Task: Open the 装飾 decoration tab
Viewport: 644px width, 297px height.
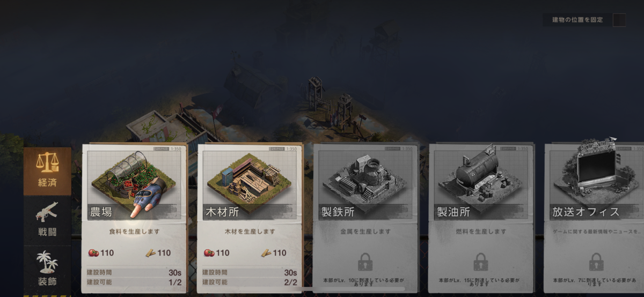Action: 47,269
